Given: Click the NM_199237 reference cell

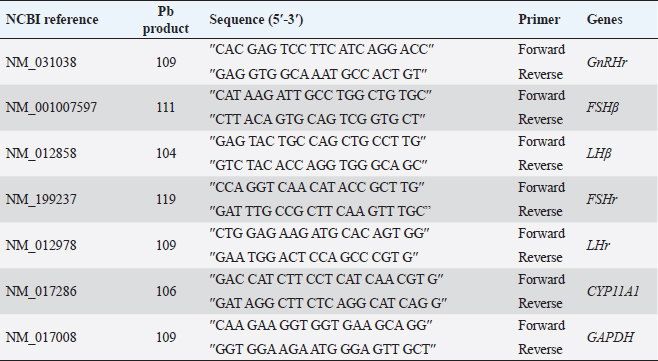Looking at the screenshot, I should 41,199.
